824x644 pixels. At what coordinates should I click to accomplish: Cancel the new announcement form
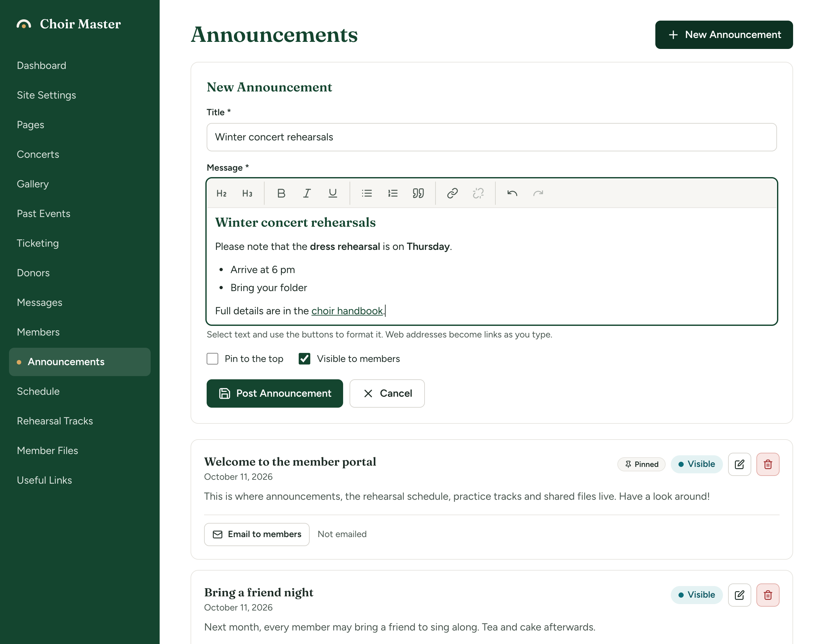(x=387, y=393)
